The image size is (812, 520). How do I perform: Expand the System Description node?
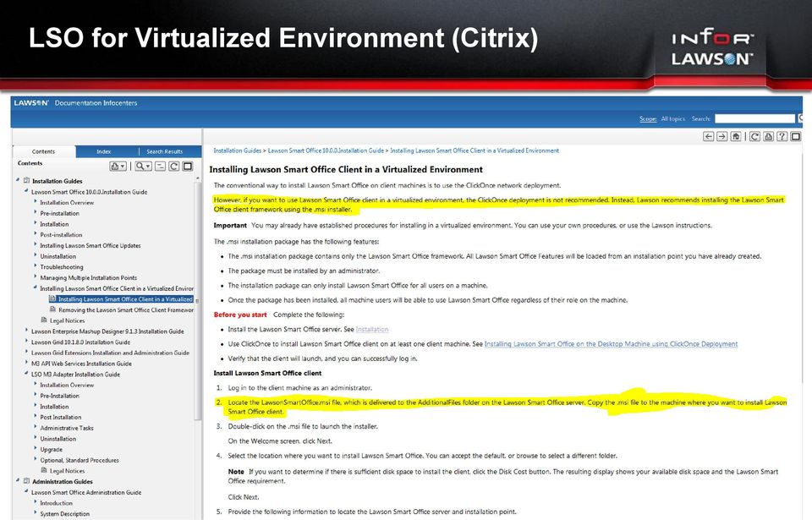click(x=36, y=513)
